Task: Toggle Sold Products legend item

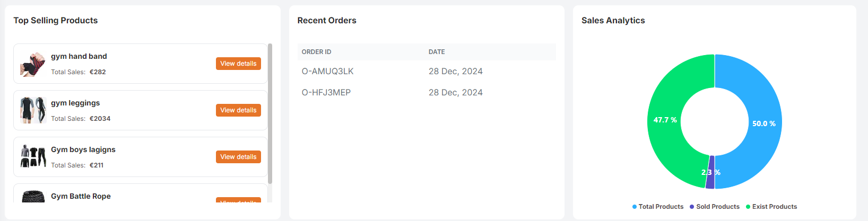Action: coord(715,207)
